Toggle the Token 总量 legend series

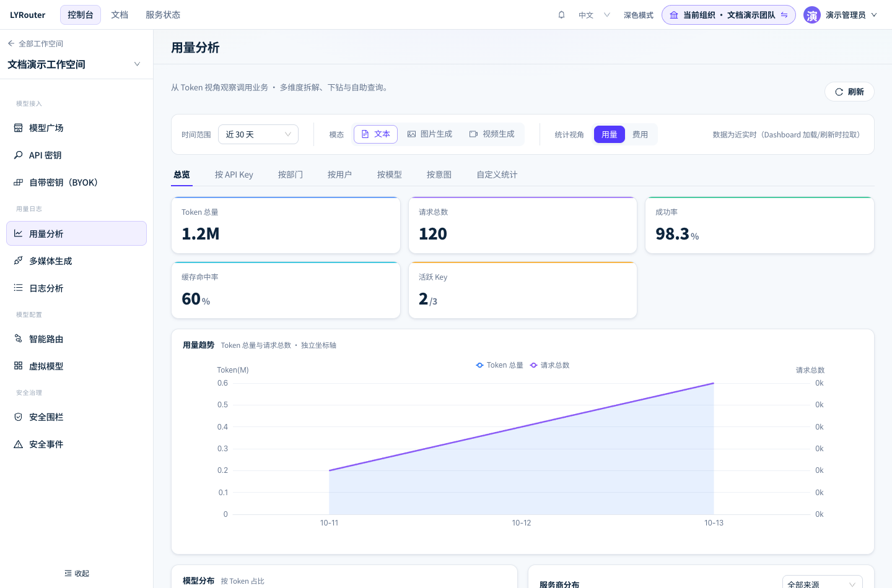click(500, 365)
